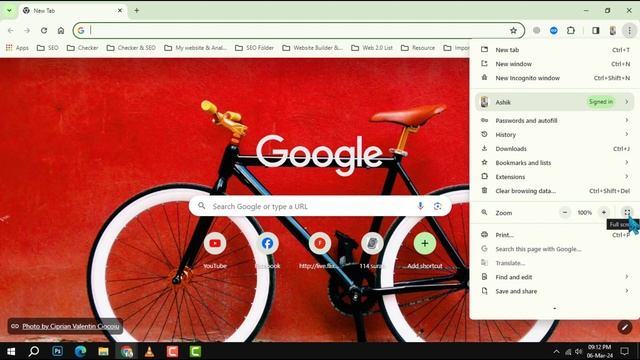
Task: Expand the Ashik profile submenu
Action: click(x=555, y=102)
